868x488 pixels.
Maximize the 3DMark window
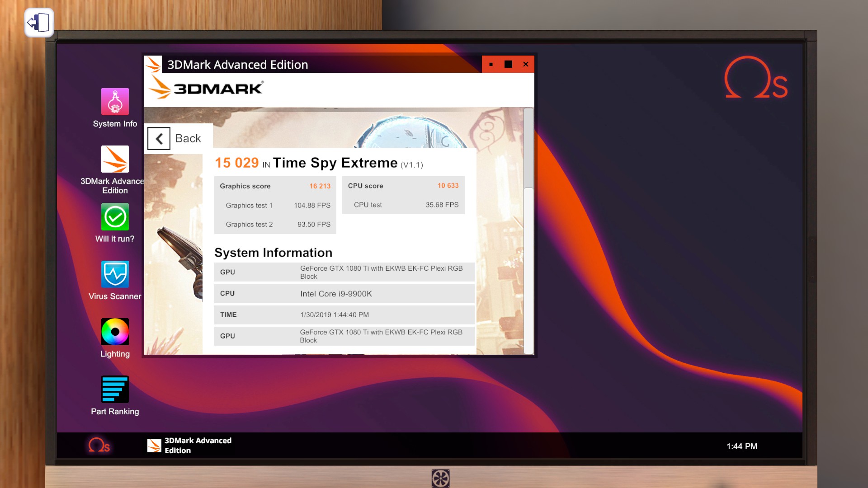coord(508,64)
